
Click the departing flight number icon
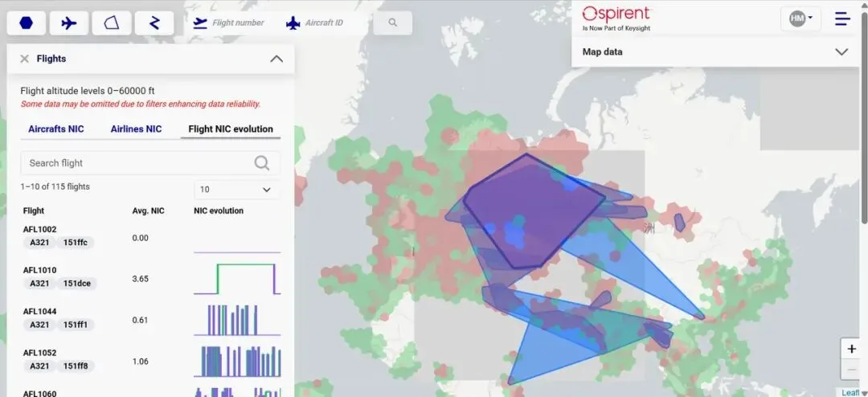coord(200,23)
